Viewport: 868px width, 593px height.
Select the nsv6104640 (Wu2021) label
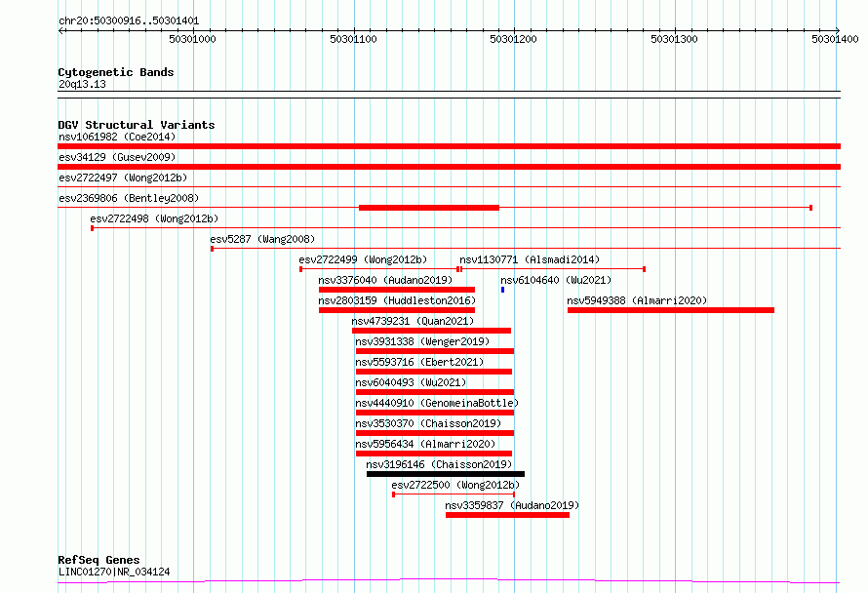tap(556, 280)
